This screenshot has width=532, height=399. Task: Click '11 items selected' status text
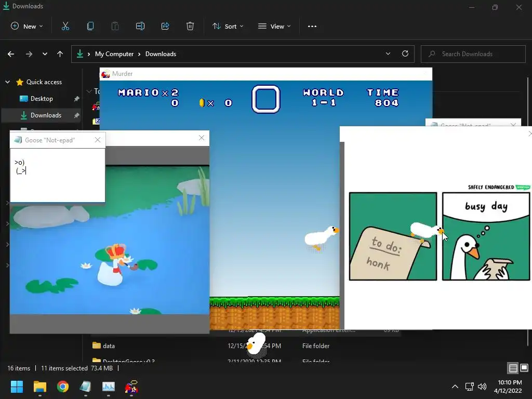point(64,368)
